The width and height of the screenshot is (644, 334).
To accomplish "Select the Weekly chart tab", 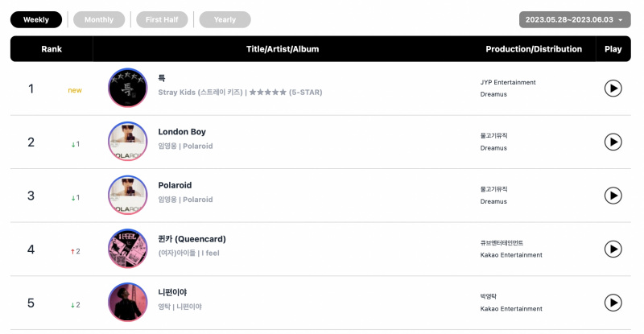I will (x=36, y=20).
